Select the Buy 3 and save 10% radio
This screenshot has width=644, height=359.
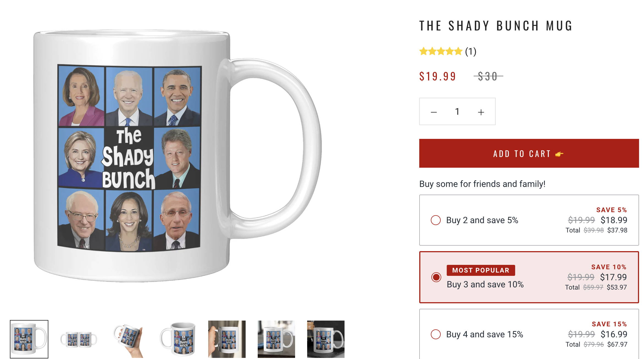(x=436, y=277)
